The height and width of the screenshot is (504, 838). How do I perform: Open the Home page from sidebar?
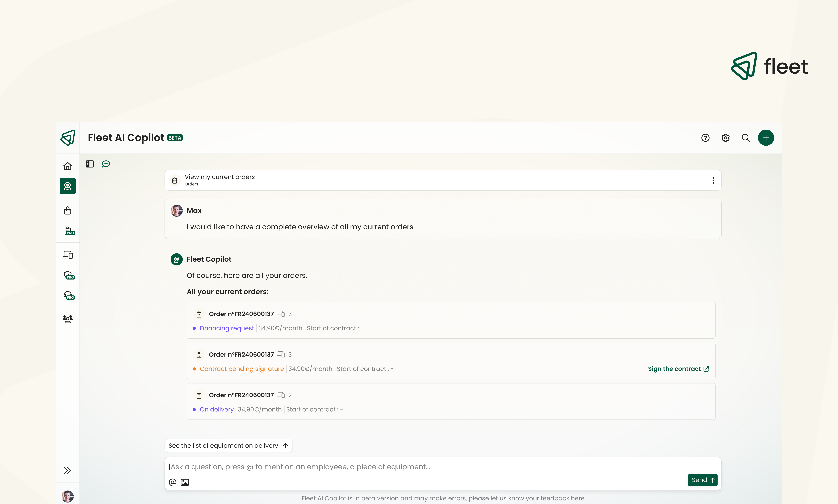click(67, 166)
